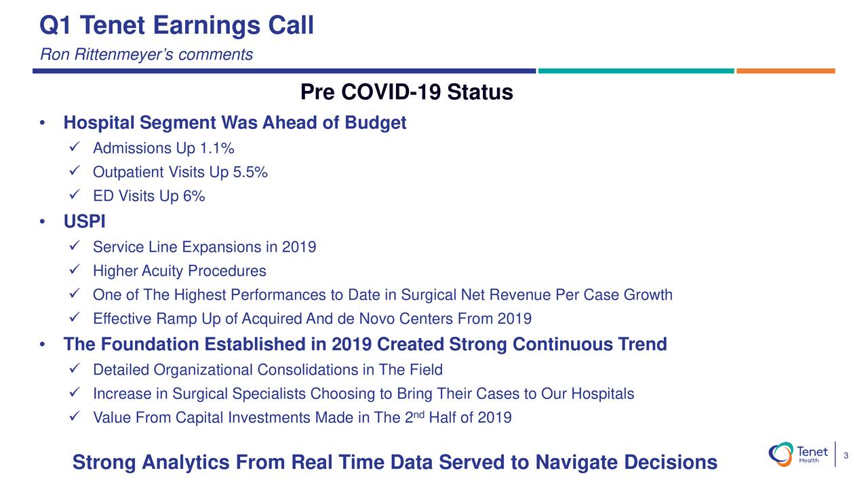Click the Pre COVID-19 Status heading
Image resolution: width=868 pixels, height=488 pixels.
coord(406,92)
